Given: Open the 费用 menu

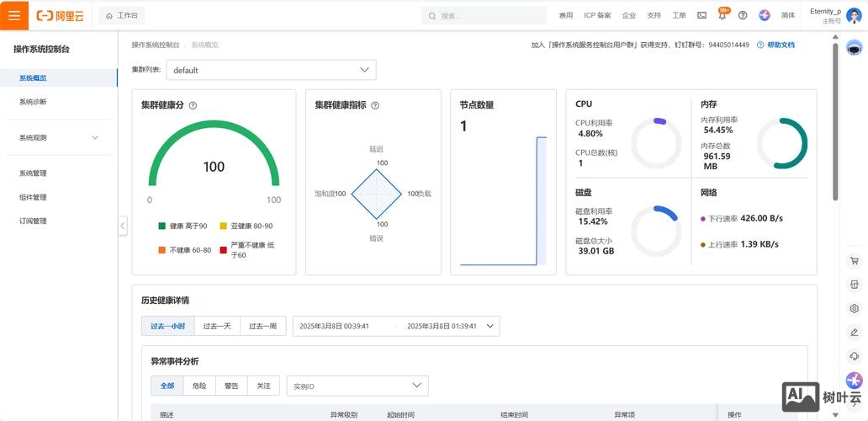Looking at the screenshot, I should (566, 15).
